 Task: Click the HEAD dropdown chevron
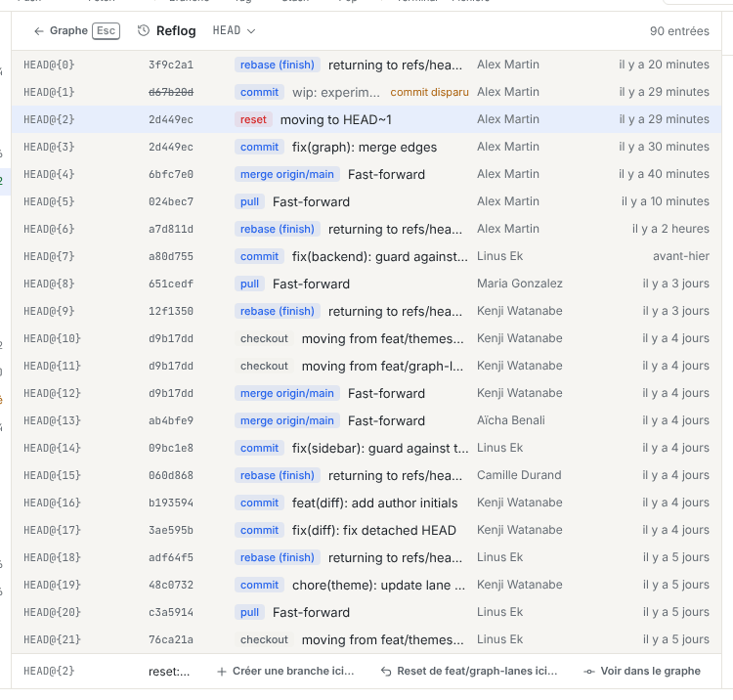point(251,31)
